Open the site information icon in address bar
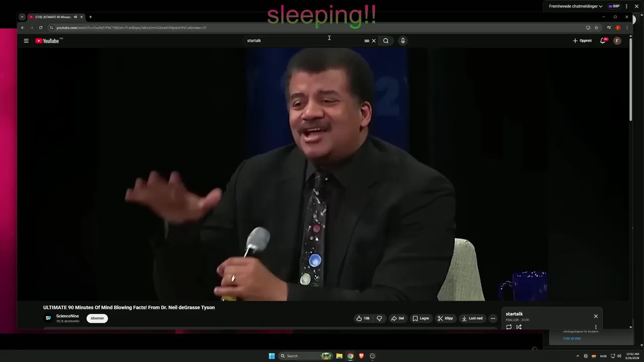Image resolution: width=644 pixels, height=362 pixels. pyautogui.click(x=52, y=28)
